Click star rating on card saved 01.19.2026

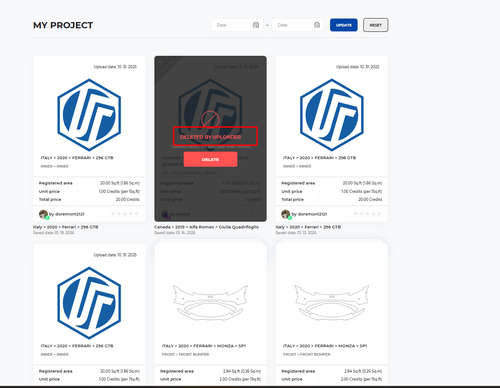(125, 214)
